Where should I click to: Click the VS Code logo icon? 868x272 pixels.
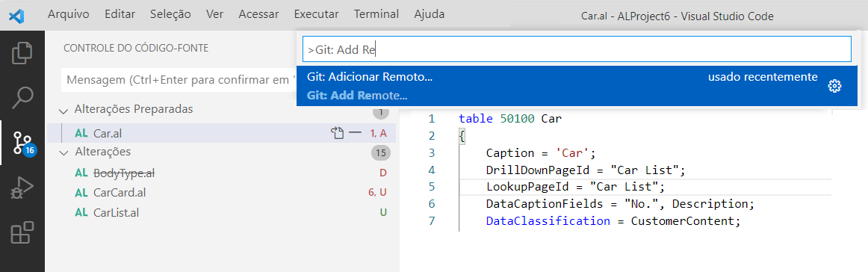(16, 15)
